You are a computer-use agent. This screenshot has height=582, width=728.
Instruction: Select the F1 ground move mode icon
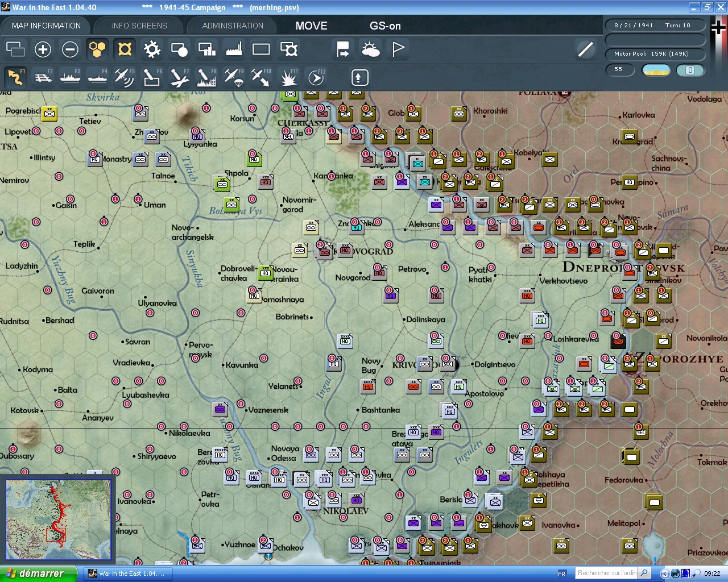coord(15,77)
